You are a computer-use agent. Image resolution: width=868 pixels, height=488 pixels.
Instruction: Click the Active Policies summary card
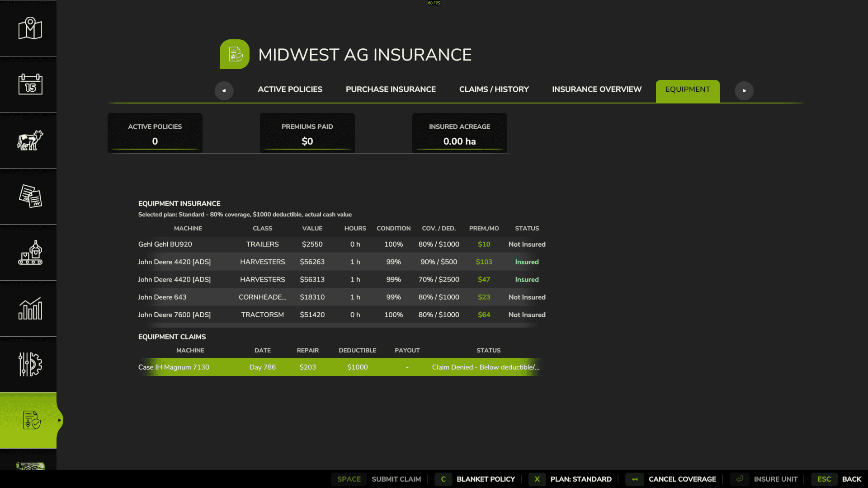click(x=155, y=133)
